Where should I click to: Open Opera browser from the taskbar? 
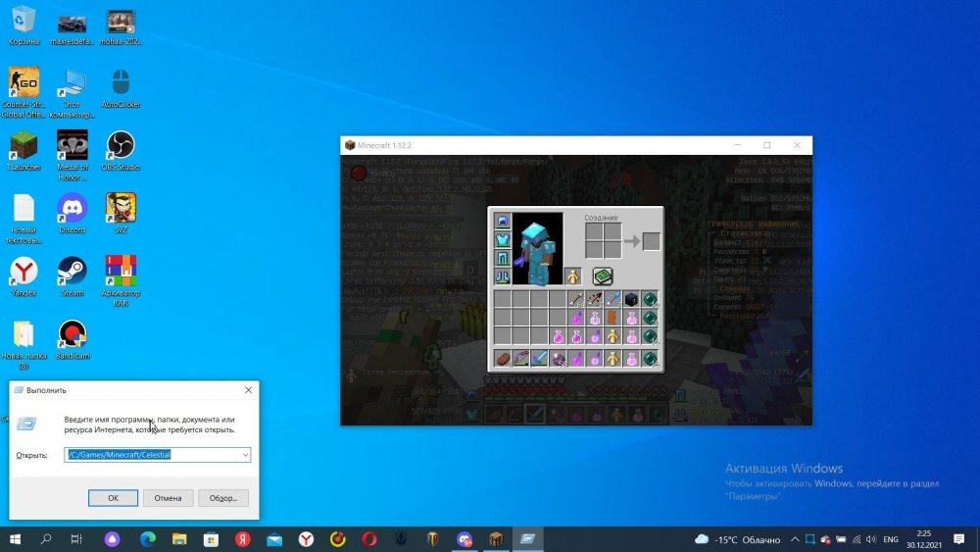click(x=369, y=539)
